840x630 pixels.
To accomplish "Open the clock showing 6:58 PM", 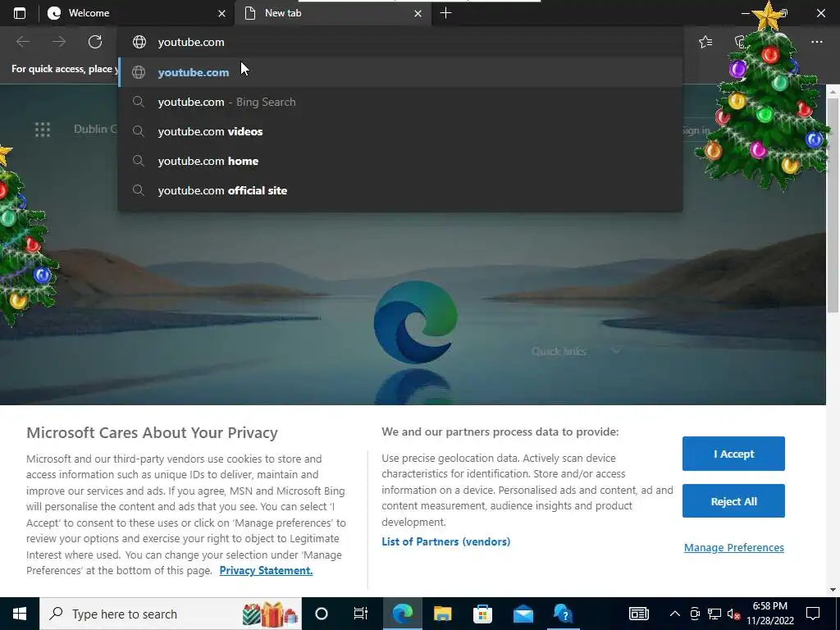I will [x=769, y=614].
